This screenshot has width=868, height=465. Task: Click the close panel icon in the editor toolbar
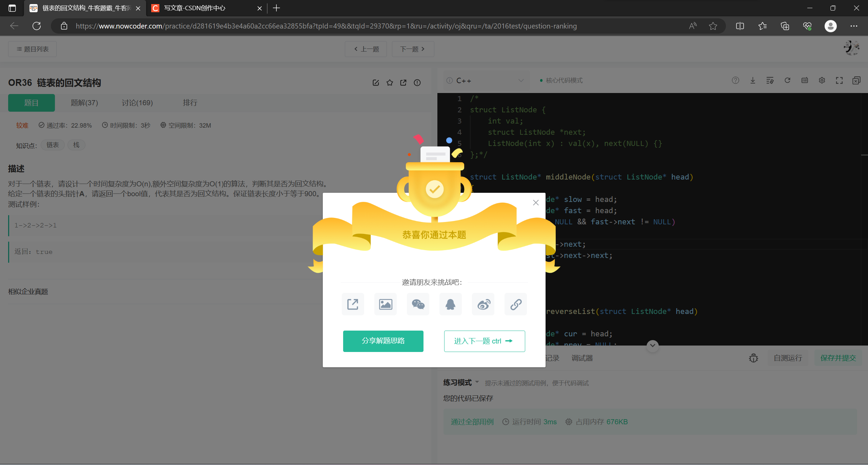click(856, 80)
